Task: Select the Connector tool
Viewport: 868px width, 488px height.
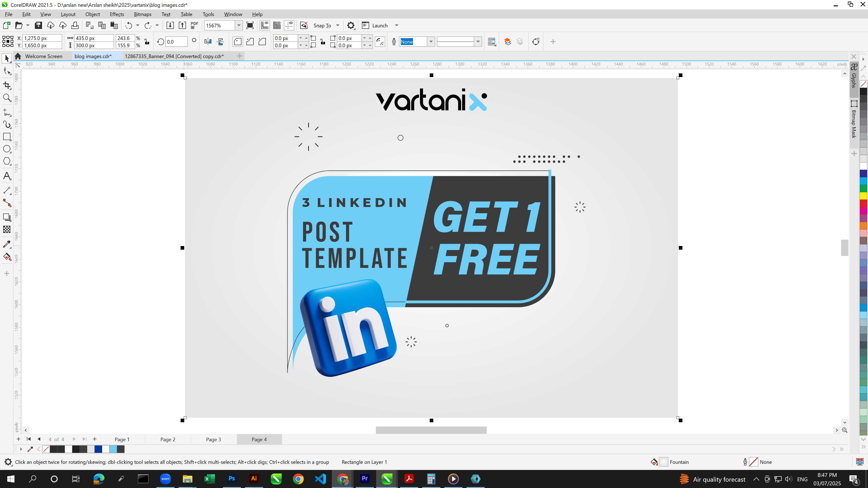Action: click(7, 203)
